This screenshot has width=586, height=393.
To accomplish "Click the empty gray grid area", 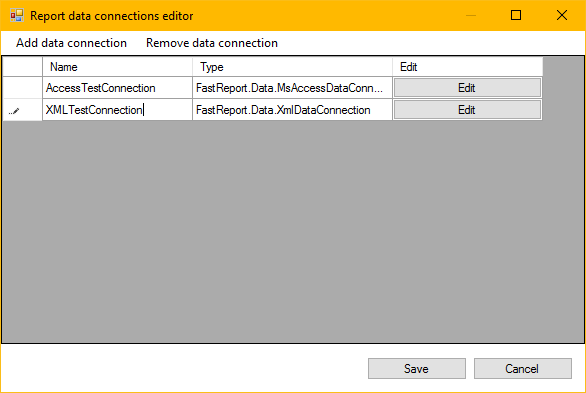I will [293, 232].
